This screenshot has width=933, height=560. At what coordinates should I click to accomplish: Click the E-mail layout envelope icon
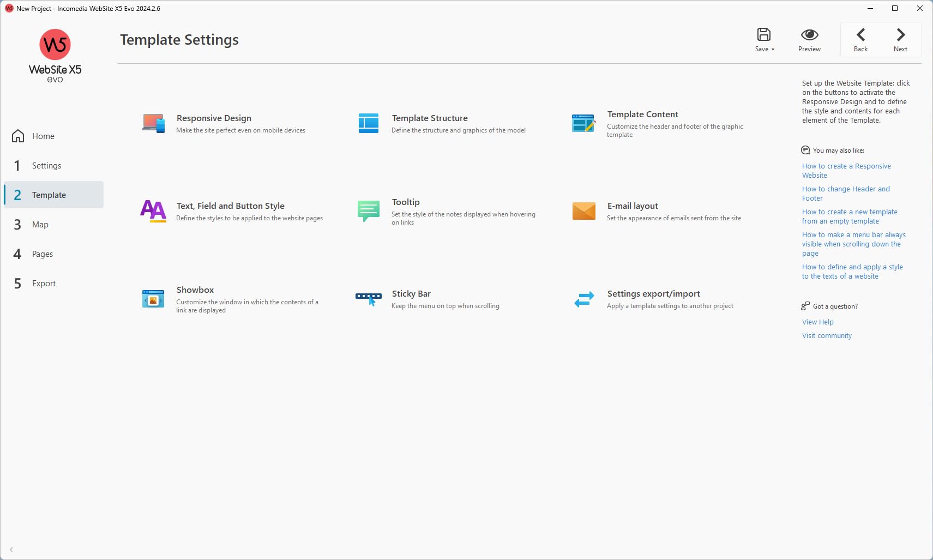coord(584,211)
